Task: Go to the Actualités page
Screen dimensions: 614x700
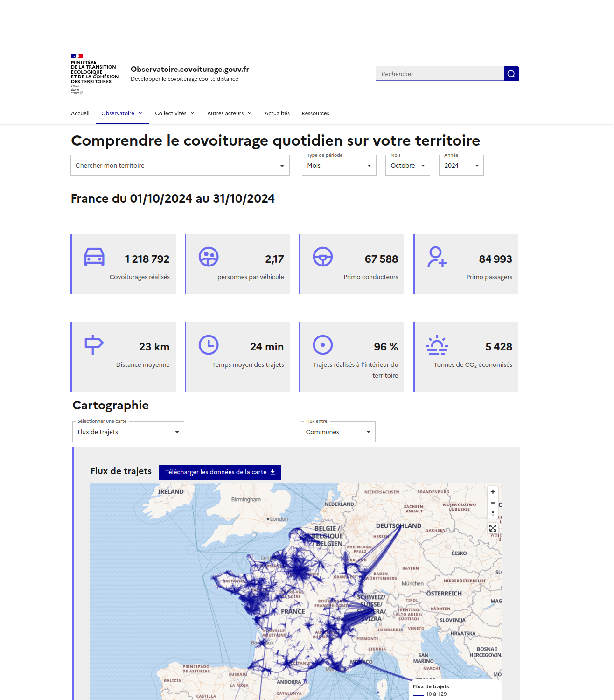Action: (x=277, y=113)
